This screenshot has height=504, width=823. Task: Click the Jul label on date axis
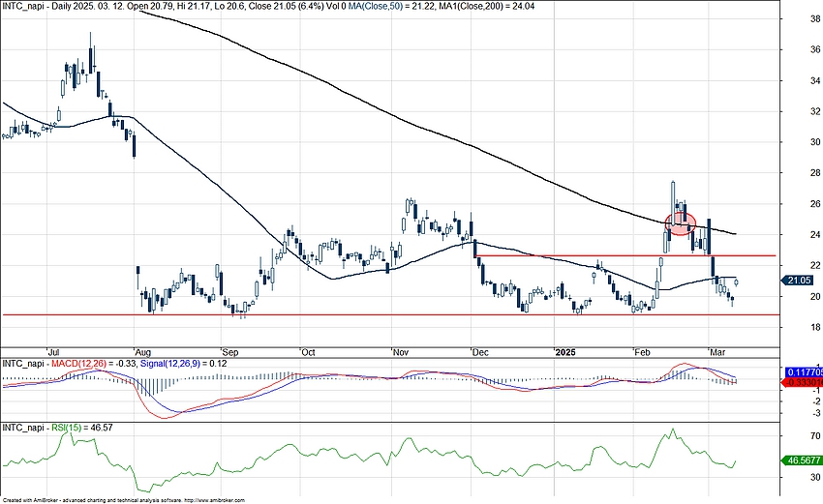(54, 352)
